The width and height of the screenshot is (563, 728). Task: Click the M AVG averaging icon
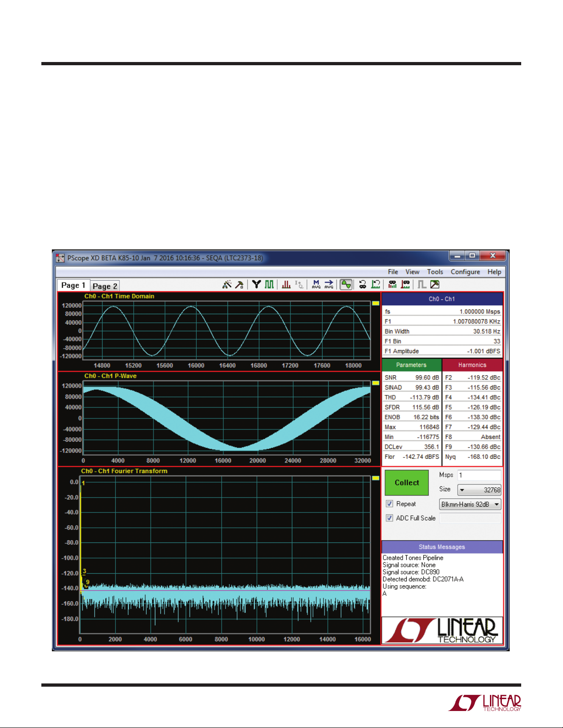coord(316,285)
